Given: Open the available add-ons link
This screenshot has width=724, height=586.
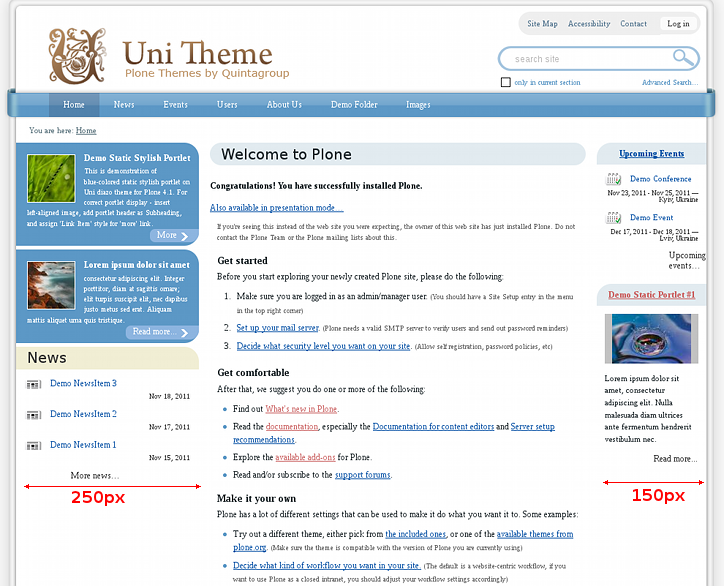Looking at the screenshot, I should pyautogui.click(x=305, y=457).
